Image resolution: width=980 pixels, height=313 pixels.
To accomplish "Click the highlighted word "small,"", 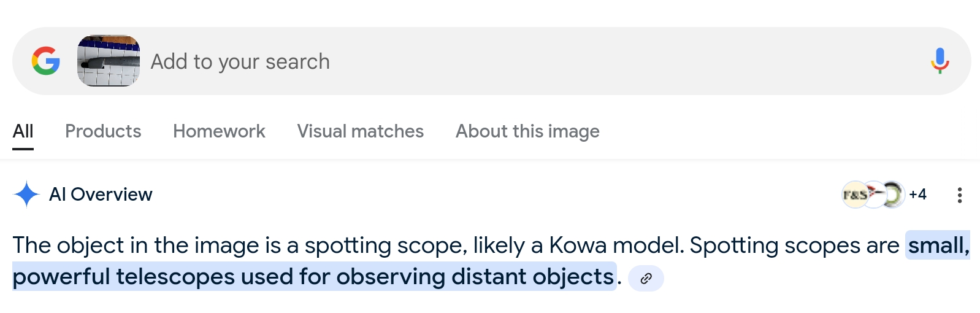I will 938,245.
